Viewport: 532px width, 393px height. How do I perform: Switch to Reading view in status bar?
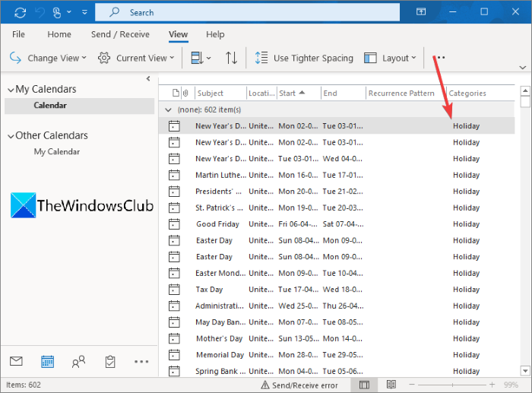point(390,385)
